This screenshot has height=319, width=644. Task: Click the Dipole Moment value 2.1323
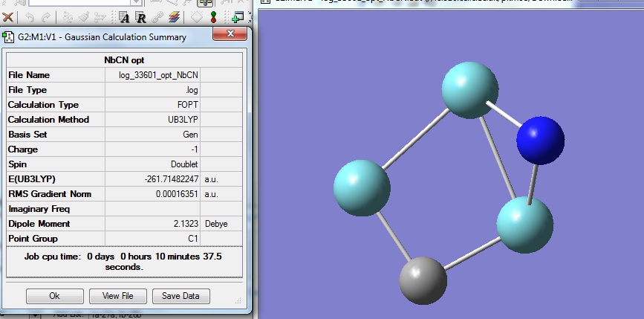(186, 224)
